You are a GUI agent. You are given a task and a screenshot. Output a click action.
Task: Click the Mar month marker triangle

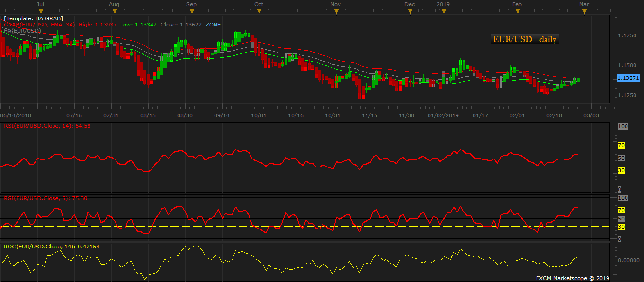coord(584,11)
